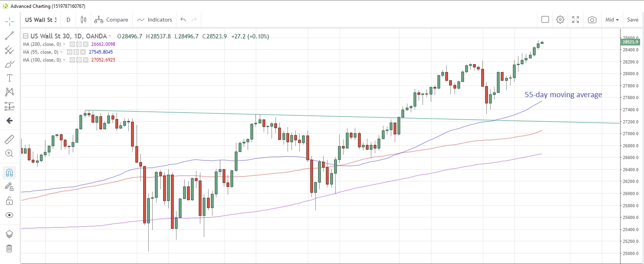Open chart settings gear
644x264 pixels.
click(x=560, y=20)
